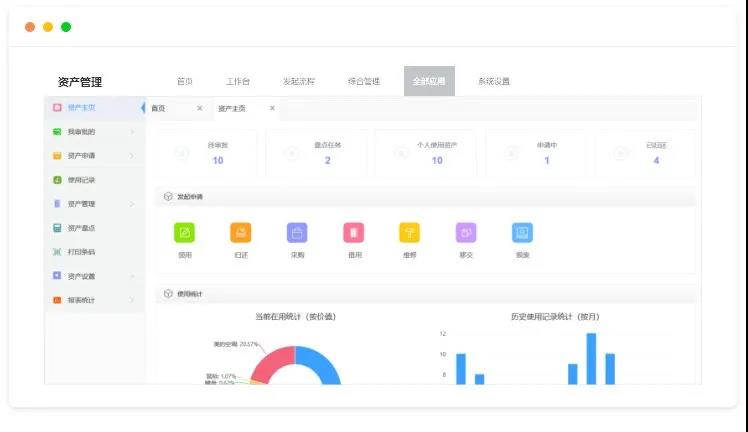Click the yellow 维修 repair icon
The image size is (748, 432).
(409, 233)
